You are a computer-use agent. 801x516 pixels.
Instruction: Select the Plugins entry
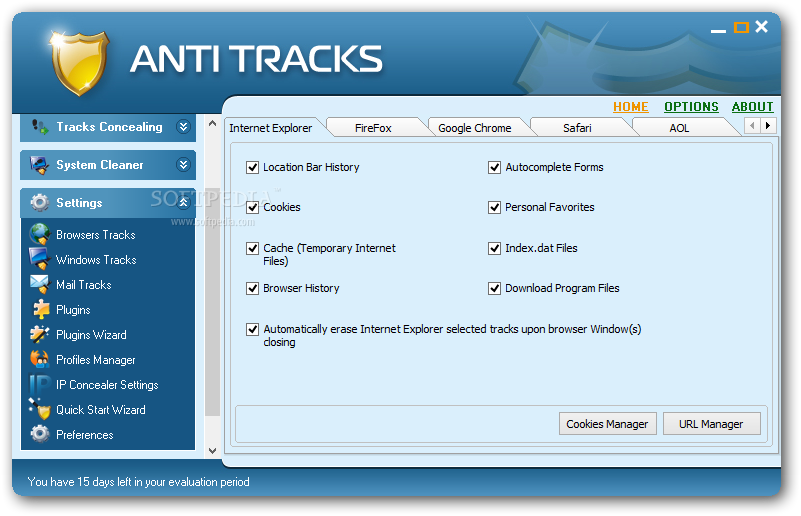(73, 310)
